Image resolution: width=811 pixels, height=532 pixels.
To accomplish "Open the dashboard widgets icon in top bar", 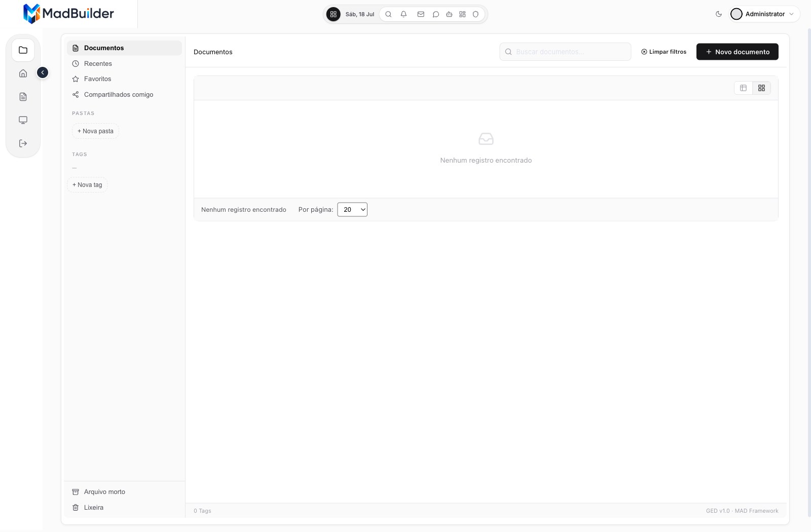I will click(x=462, y=14).
